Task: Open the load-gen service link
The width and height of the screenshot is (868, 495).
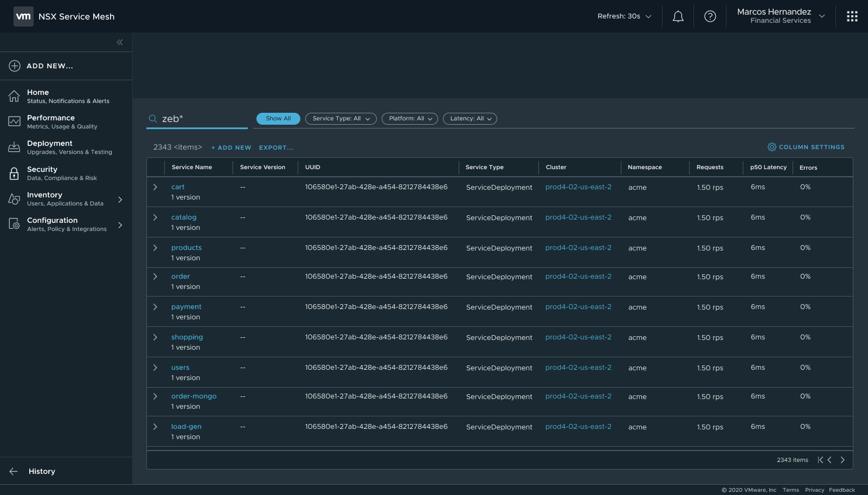Action: point(187,427)
